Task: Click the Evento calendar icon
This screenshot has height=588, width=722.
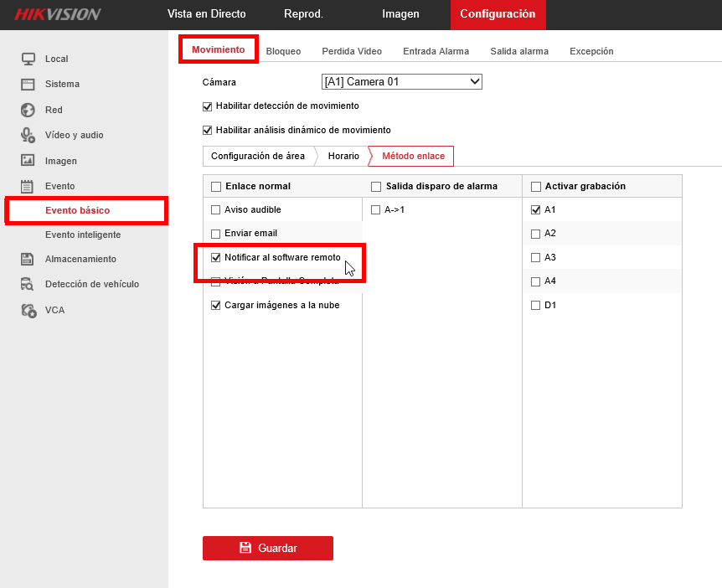Action: pos(27,187)
